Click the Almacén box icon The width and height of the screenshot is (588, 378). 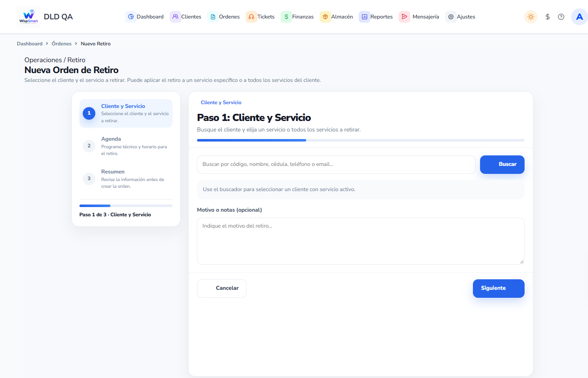(325, 17)
